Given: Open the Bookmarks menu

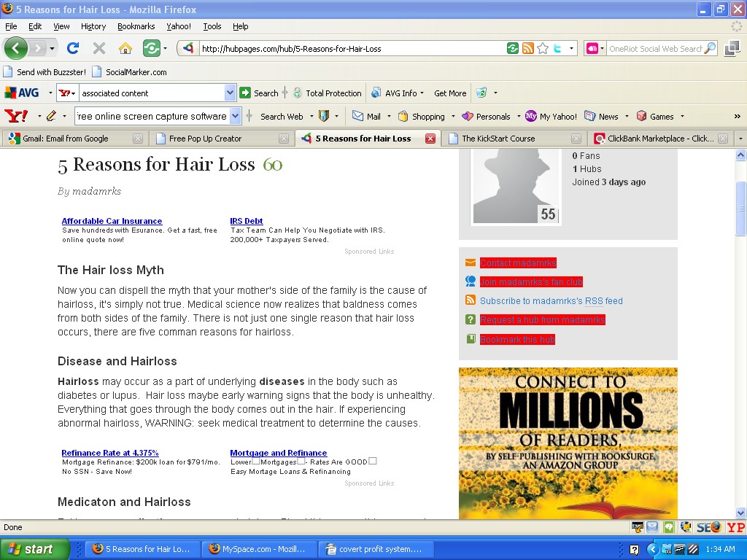Looking at the screenshot, I should pyautogui.click(x=136, y=26).
